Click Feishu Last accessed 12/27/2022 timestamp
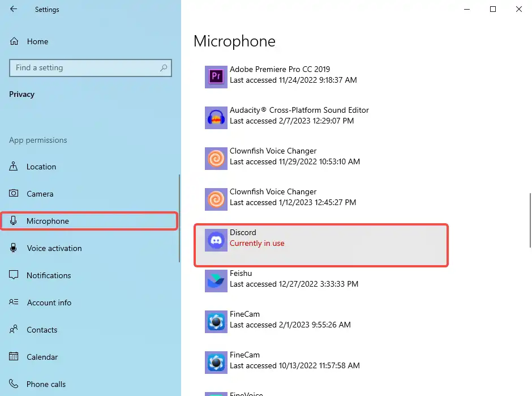Screen dimensions: 532x396 [x=294, y=284]
